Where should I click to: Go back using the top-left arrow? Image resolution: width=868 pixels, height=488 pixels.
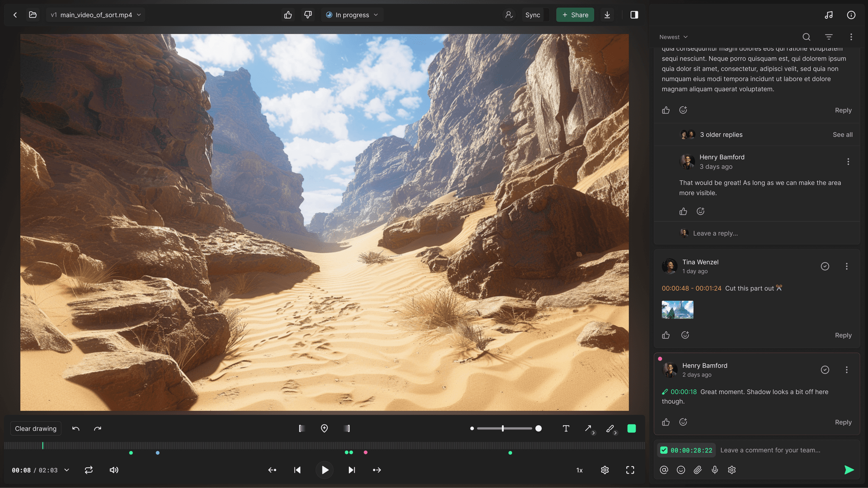15,15
